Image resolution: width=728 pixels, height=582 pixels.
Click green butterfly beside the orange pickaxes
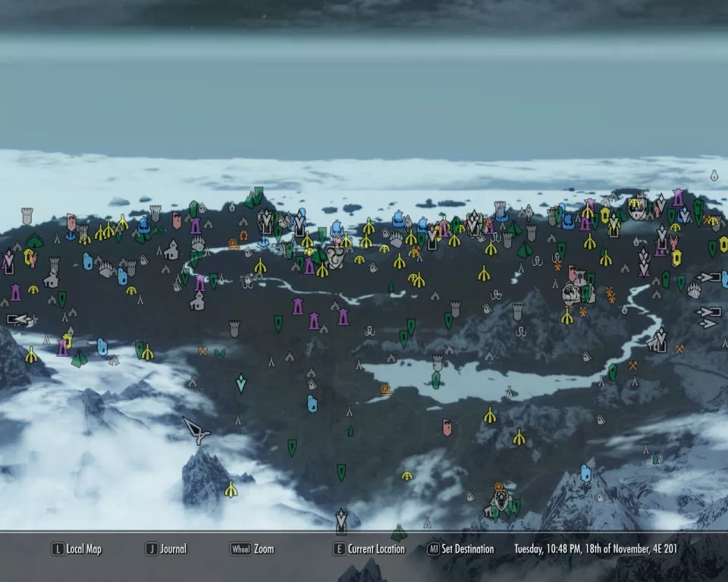[220, 354]
